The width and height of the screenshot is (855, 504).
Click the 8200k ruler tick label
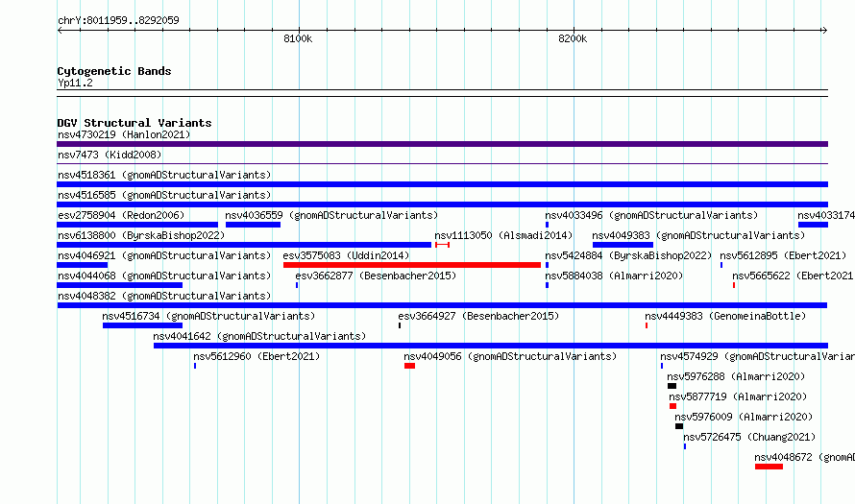pyautogui.click(x=573, y=38)
